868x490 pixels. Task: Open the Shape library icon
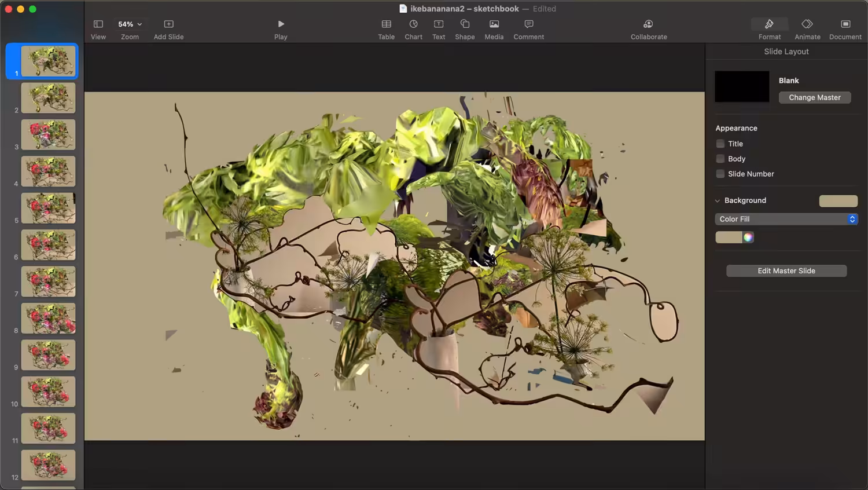click(465, 24)
